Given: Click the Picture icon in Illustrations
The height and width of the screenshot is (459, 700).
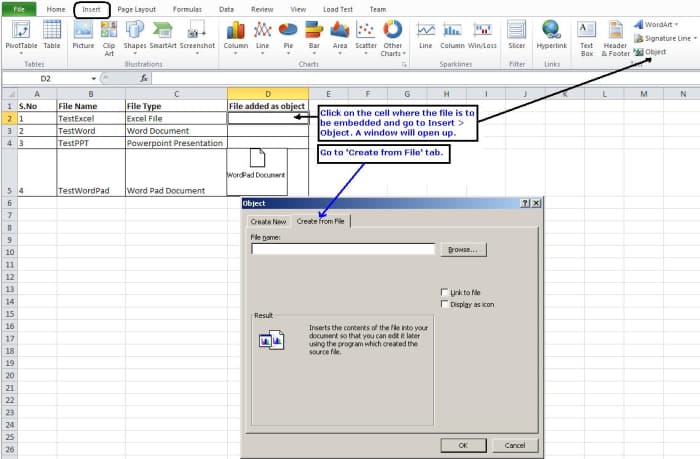Looking at the screenshot, I should (x=83, y=34).
